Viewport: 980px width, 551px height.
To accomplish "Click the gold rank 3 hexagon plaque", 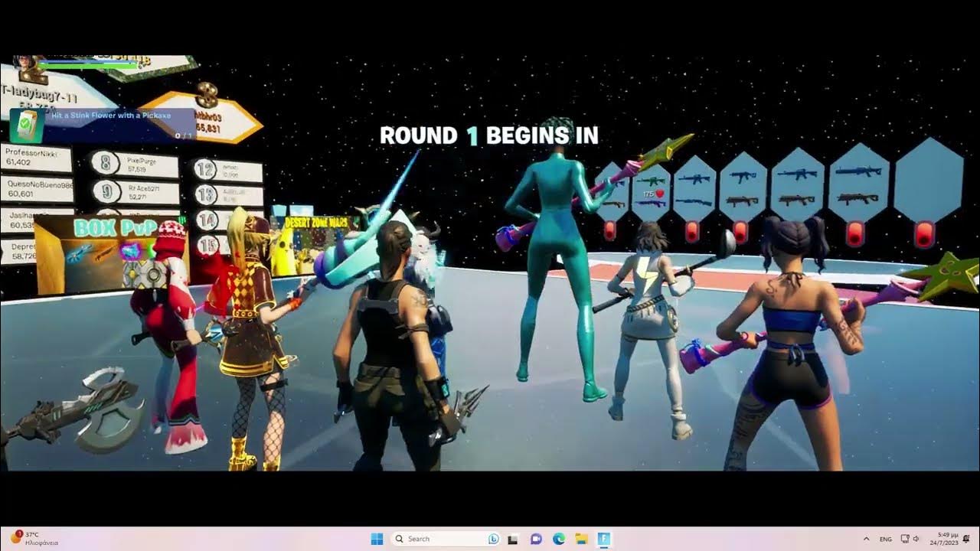I will [x=202, y=117].
